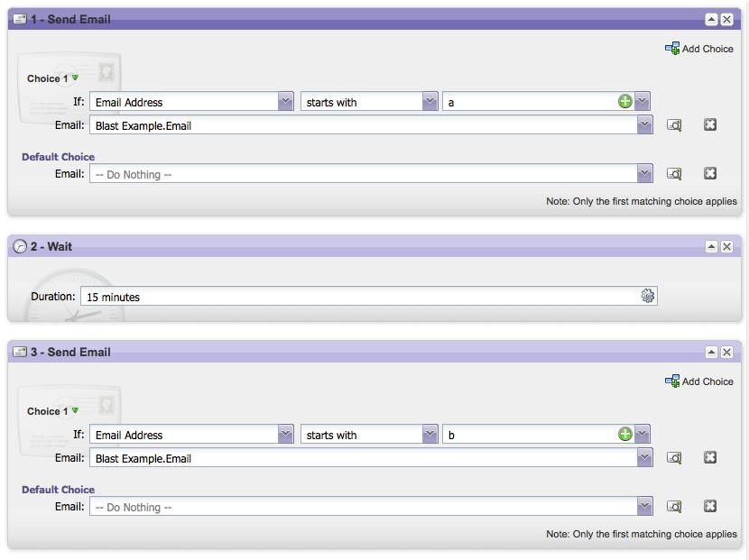Click Add Choice in step 1

(699, 49)
